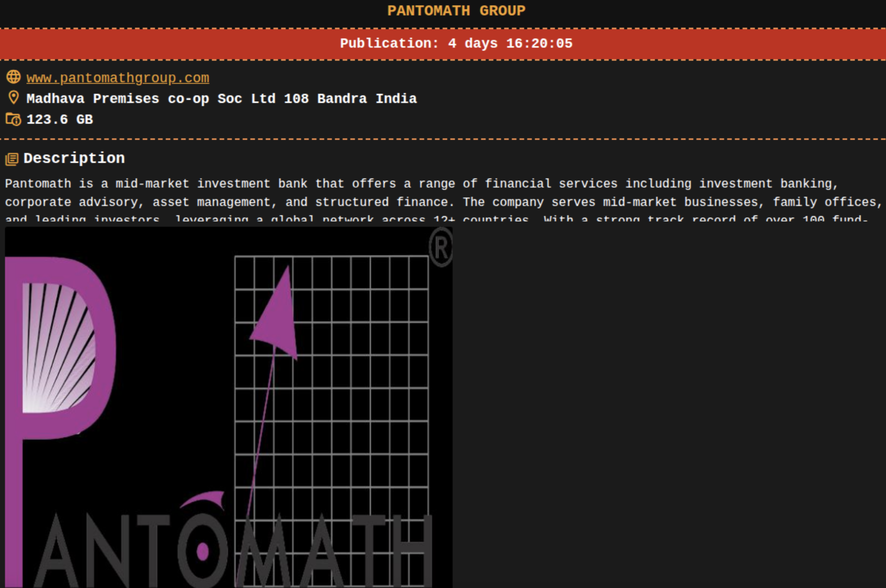
Task: Select the PANTOMATH GROUP title
Action: (456, 11)
